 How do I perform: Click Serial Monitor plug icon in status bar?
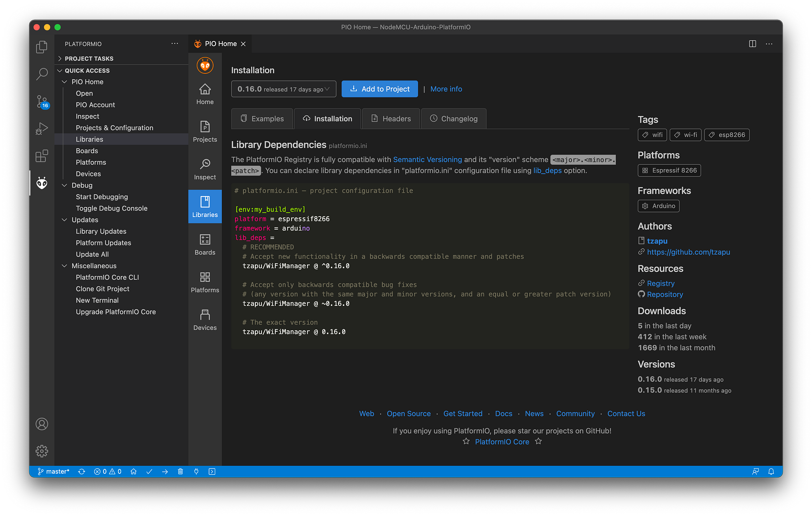point(196,471)
